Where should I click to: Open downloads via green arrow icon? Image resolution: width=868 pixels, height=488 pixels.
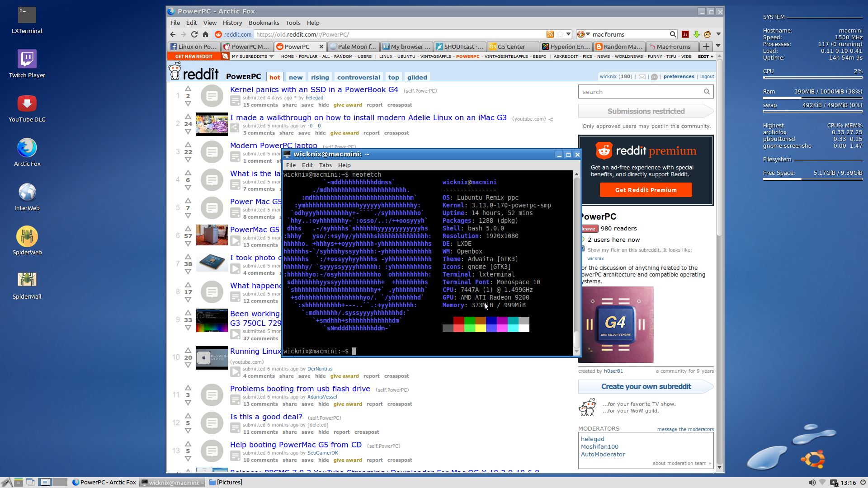(696, 34)
